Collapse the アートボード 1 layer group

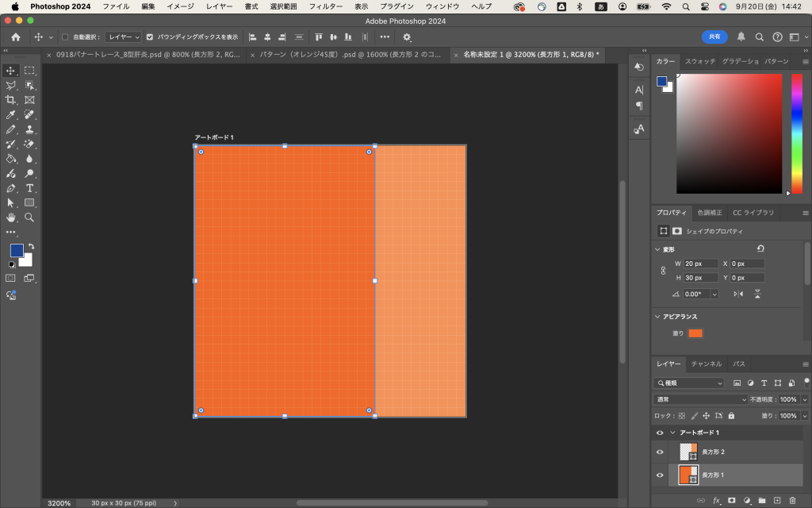672,433
